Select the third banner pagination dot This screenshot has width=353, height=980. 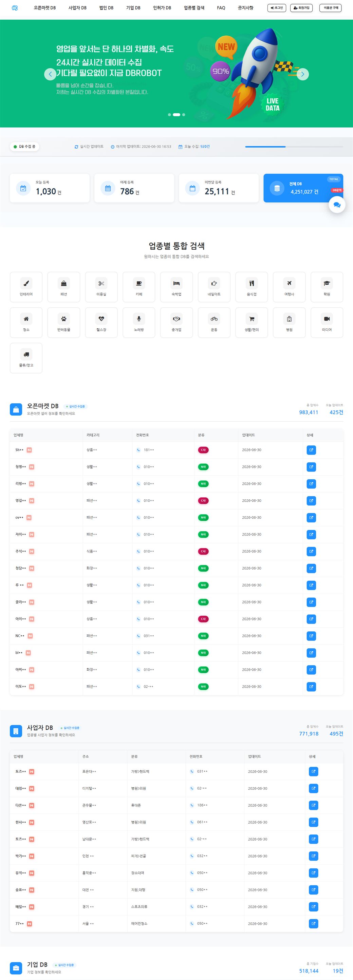click(184, 115)
